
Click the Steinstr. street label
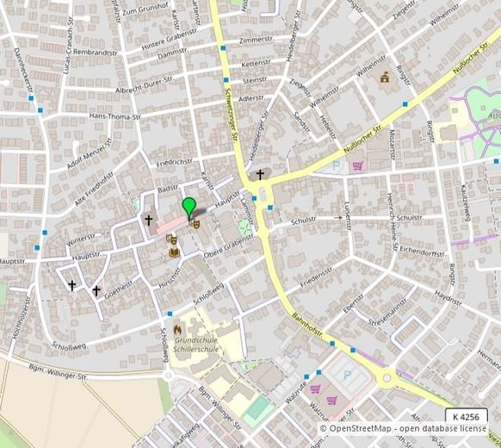255,80
